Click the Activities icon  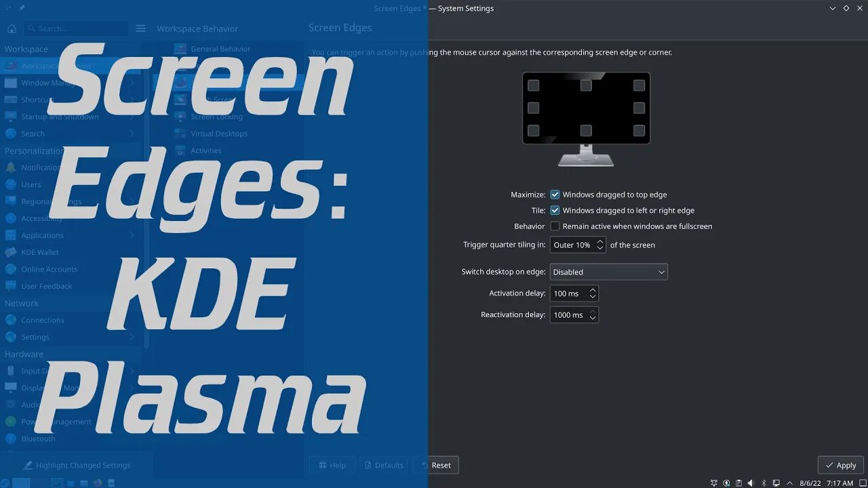(x=180, y=150)
